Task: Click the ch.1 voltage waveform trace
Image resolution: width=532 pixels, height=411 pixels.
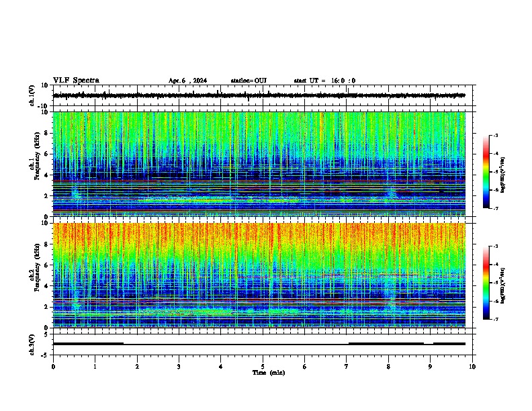Action: click(x=259, y=95)
